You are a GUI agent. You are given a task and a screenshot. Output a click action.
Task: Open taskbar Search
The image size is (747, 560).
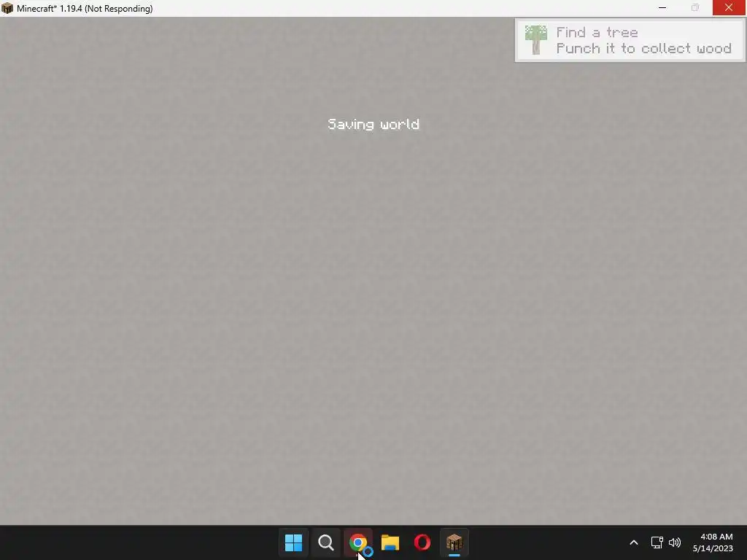point(326,542)
